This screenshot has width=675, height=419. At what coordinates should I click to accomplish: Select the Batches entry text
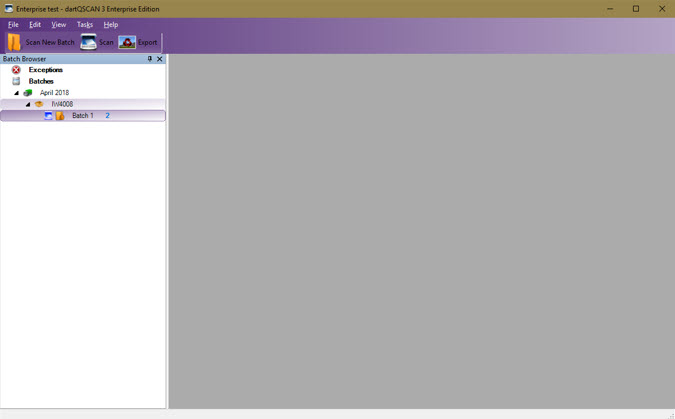click(41, 81)
